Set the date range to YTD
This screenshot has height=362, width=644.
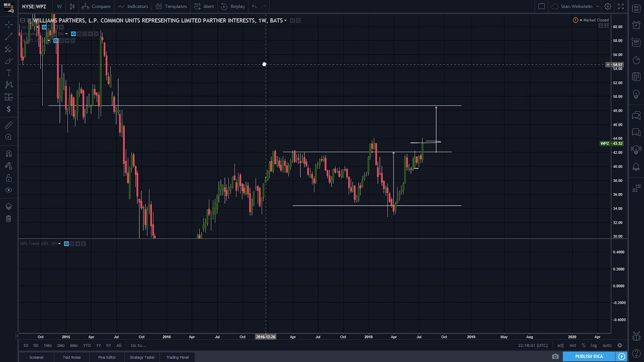click(87, 345)
